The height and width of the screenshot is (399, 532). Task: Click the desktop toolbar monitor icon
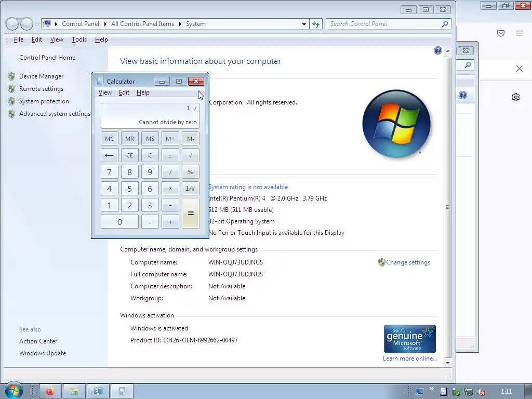point(419,392)
